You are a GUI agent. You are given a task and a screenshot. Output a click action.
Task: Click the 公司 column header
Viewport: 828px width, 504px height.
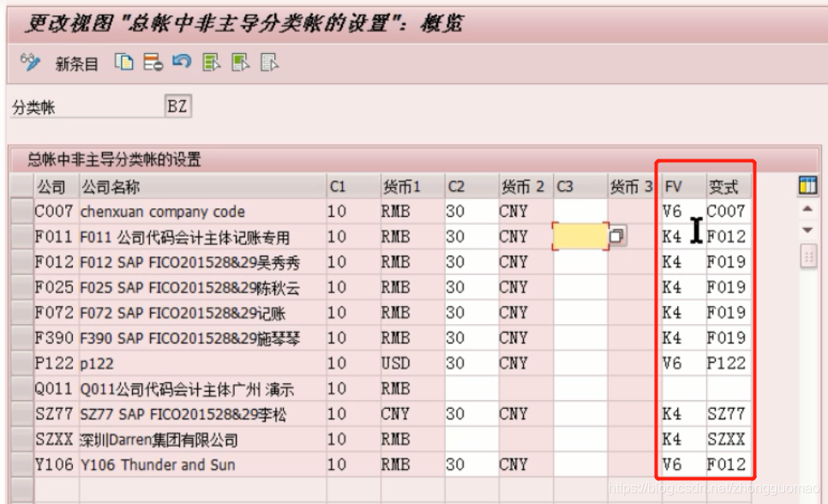click(57, 186)
